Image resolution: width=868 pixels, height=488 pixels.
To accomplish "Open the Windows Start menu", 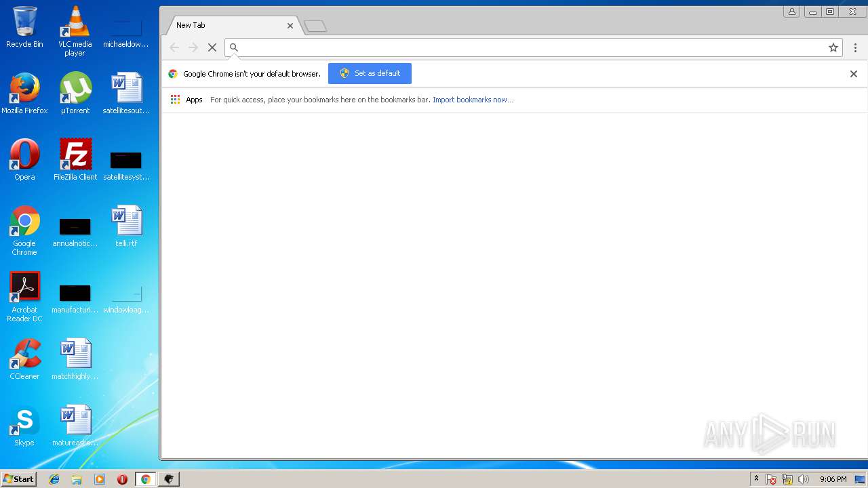I will pyautogui.click(x=18, y=479).
